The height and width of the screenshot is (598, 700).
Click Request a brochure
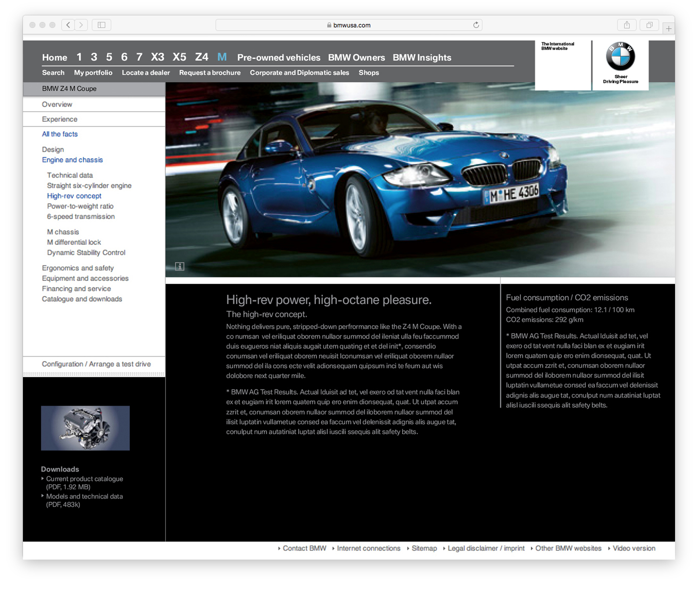tap(210, 73)
